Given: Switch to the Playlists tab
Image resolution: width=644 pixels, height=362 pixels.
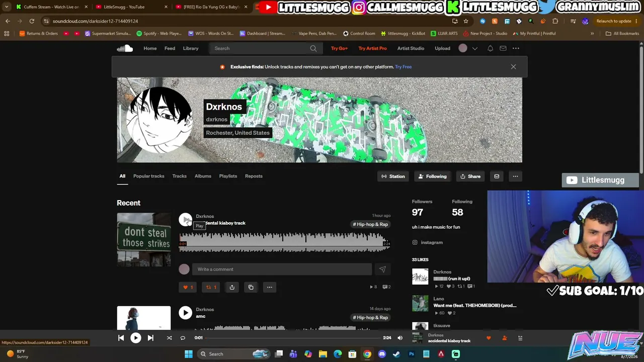Looking at the screenshot, I should coord(228,176).
